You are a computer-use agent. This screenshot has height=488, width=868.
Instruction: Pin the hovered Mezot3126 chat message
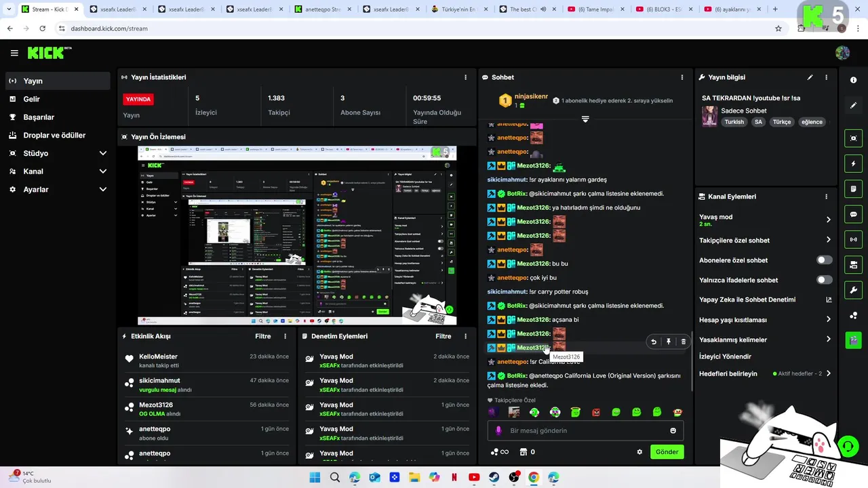click(x=669, y=342)
